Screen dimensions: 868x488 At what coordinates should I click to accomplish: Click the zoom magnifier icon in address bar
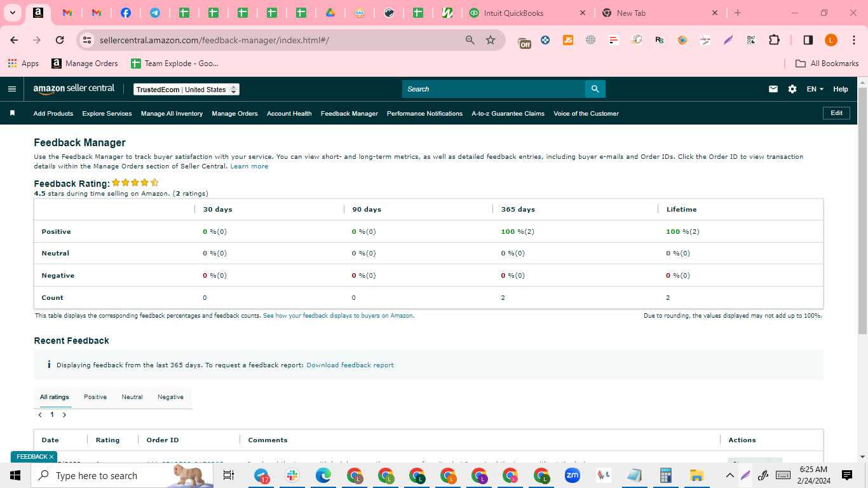(470, 40)
